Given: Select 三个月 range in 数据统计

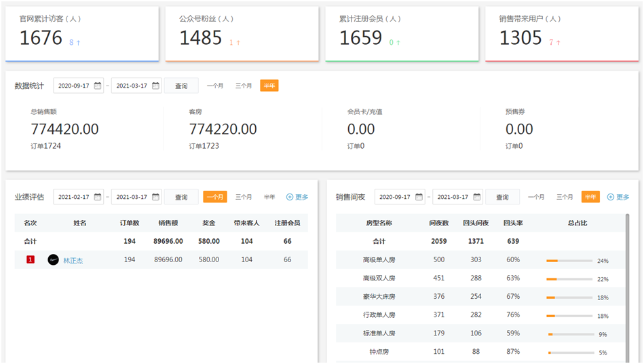Looking at the screenshot, I should (244, 86).
